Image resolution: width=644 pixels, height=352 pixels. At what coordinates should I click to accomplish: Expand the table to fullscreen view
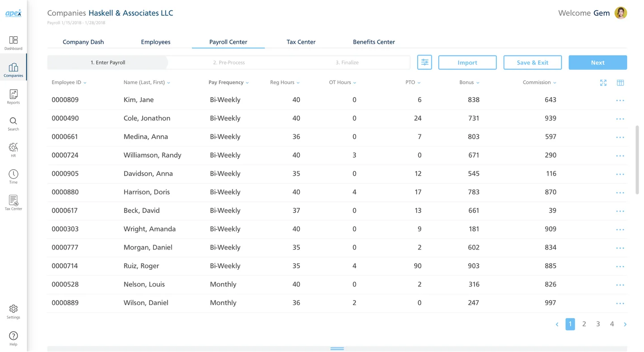pos(603,83)
